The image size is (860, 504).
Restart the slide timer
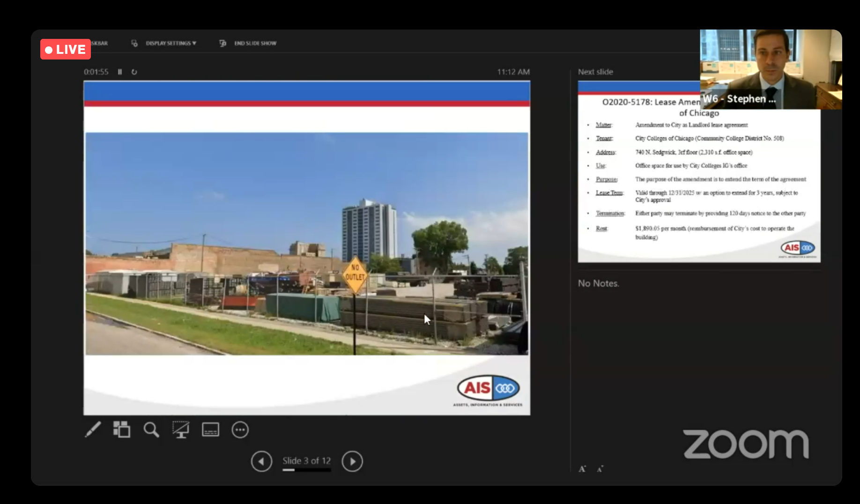click(x=134, y=72)
